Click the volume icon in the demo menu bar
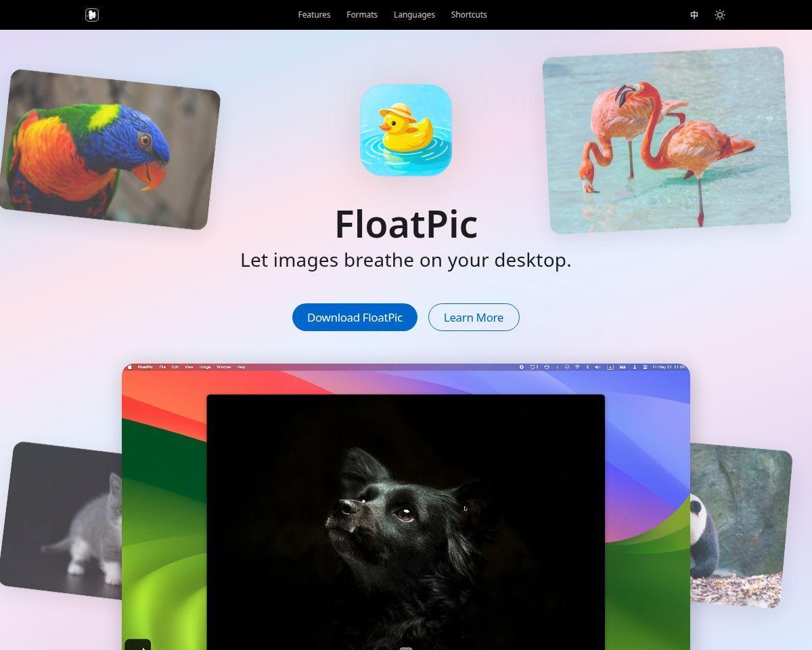812x650 pixels. (597, 367)
